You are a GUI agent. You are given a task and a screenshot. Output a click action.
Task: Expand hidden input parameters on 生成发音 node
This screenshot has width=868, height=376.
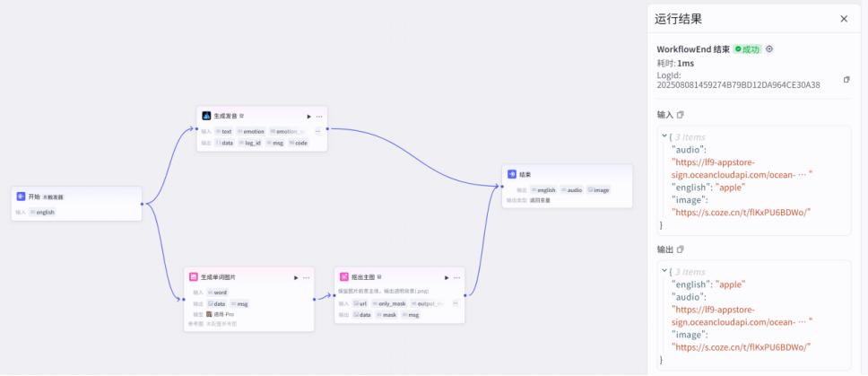pos(317,131)
